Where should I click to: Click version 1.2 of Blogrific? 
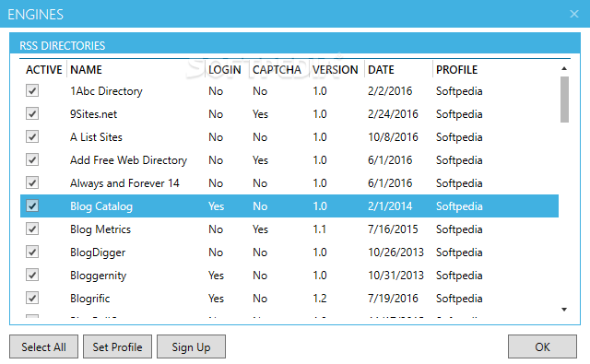point(320,299)
